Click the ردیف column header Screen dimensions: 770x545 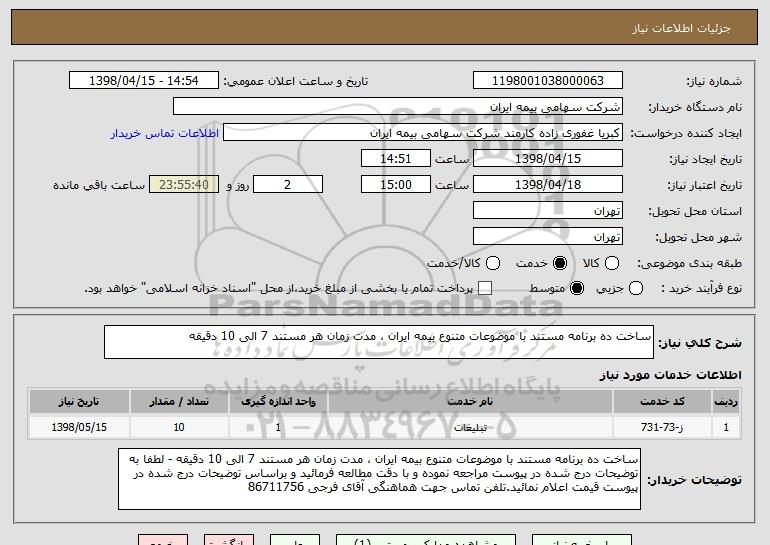(726, 402)
